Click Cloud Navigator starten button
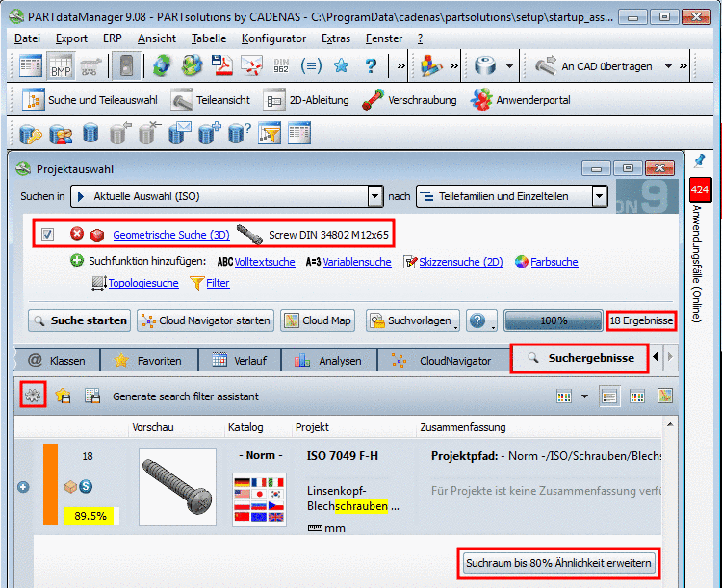Image resolution: width=722 pixels, height=588 pixels. pyautogui.click(x=205, y=320)
